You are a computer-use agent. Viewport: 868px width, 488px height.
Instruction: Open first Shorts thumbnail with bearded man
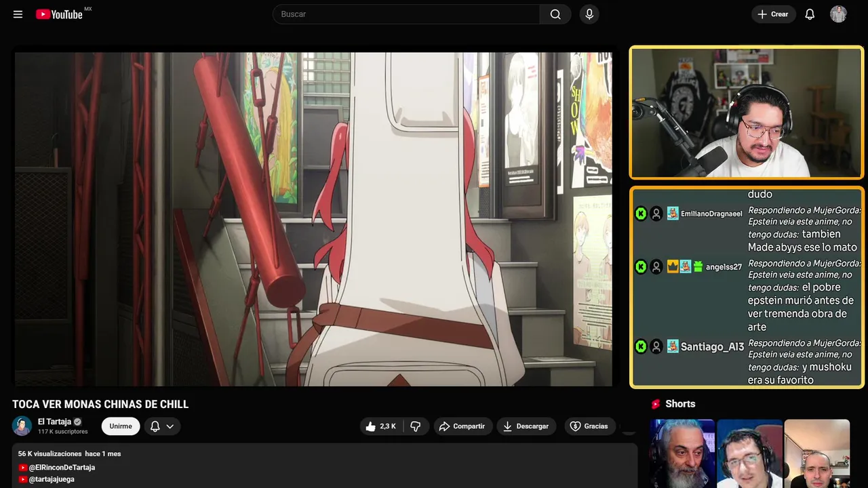[x=682, y=453]
